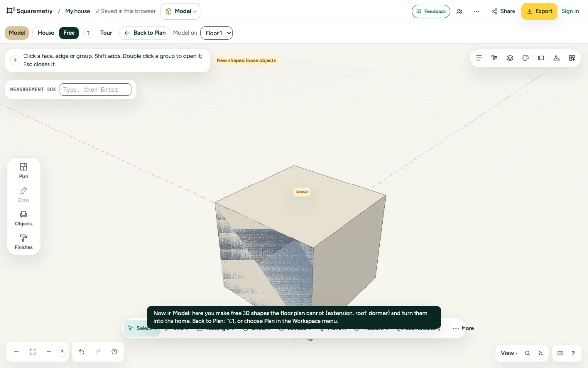This screenshot has width=588, height=368.
Task: Expand the View dropdown menu
Action: 509,353
